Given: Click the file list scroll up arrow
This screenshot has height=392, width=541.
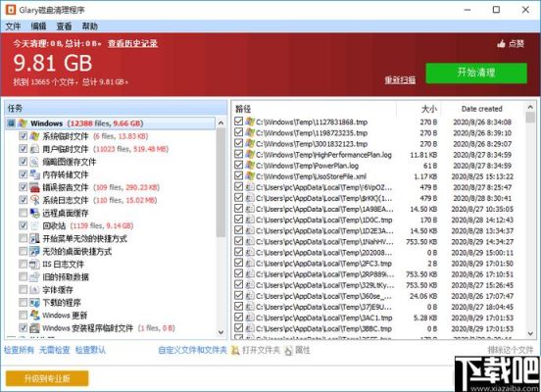Looking at the screenshot, I should coord(530,108).
